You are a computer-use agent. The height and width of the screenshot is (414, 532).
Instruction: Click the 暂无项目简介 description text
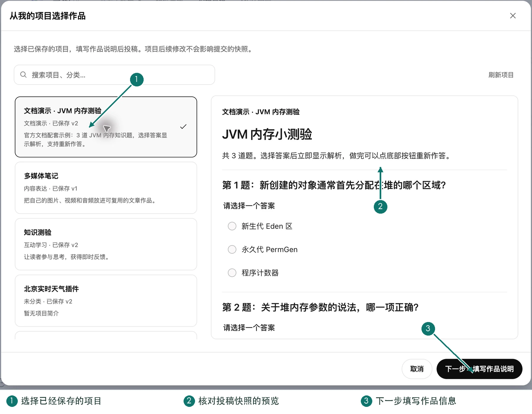point(41,313)
